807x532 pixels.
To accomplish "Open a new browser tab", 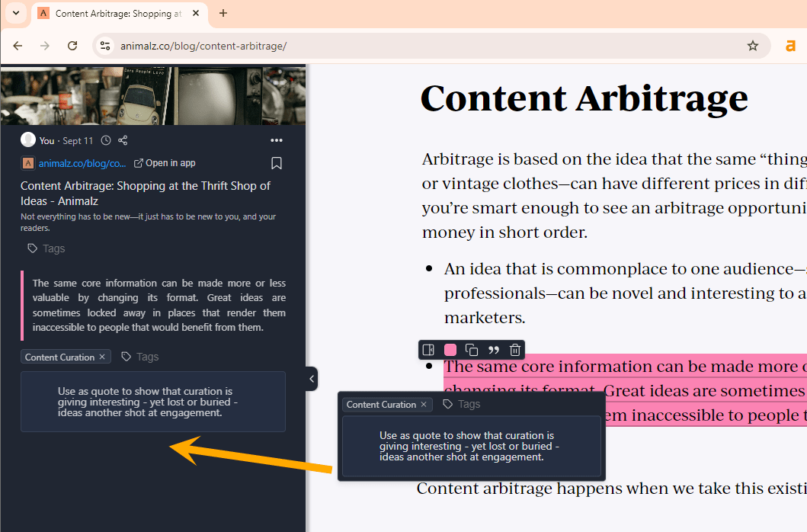I will click(x=221, y=13).
